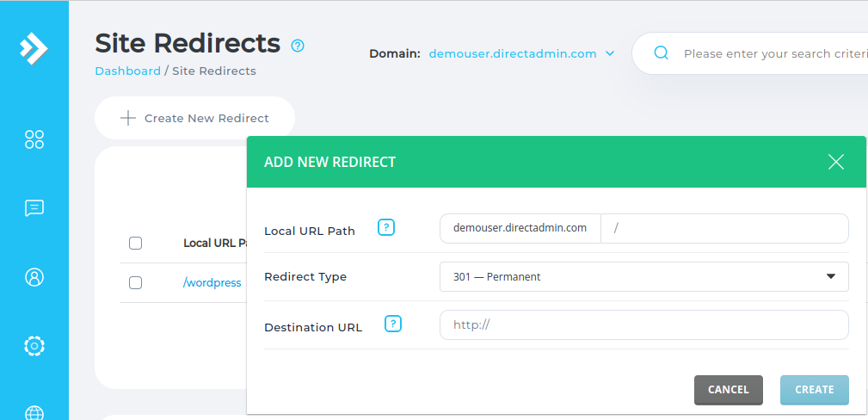
Task: Open the four-circles widgets icon in sidebar
Action: click(34, 139)
